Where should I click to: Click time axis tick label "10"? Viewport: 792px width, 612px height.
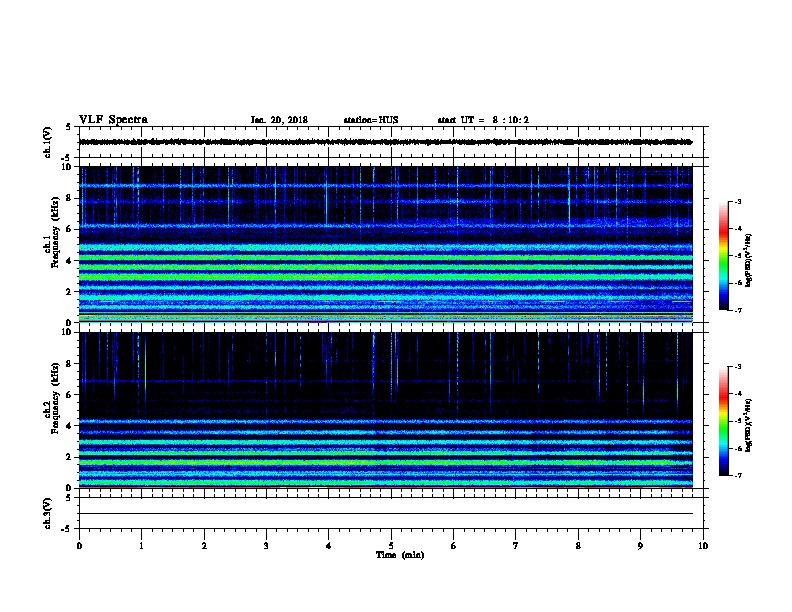pos(703,546)
